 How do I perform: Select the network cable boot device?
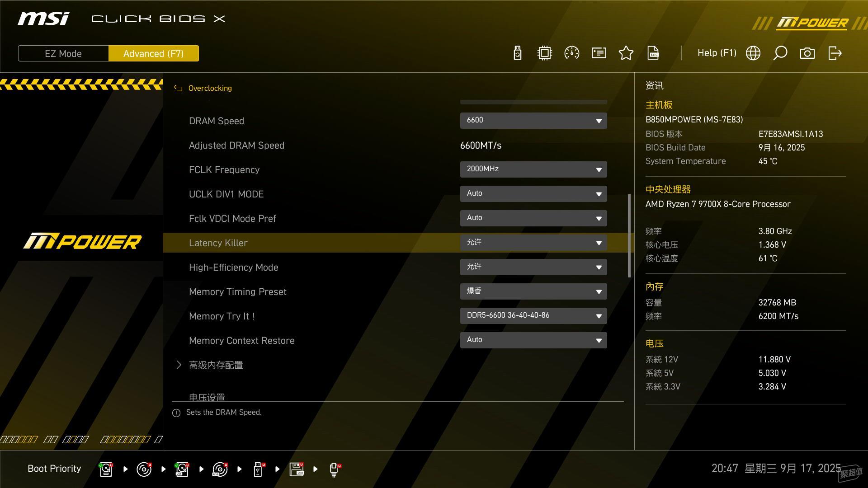coord(335,470)
